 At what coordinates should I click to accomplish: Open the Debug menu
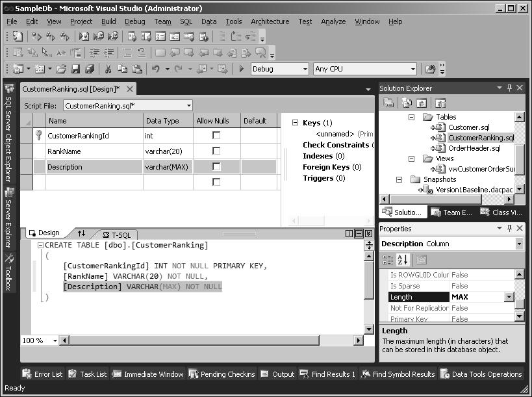[x=134, y=21]
